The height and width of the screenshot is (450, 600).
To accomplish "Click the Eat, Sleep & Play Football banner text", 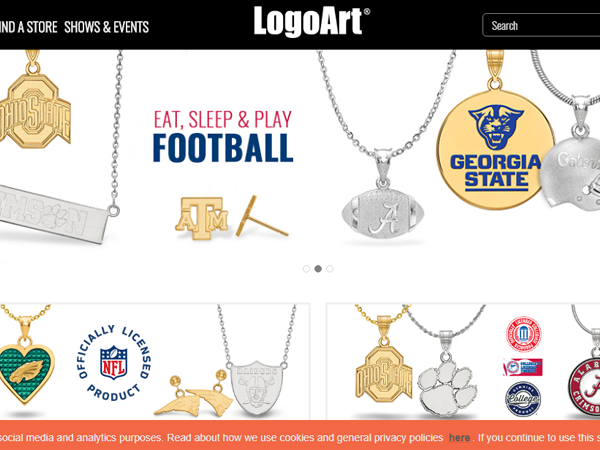I will coord(223,136).
